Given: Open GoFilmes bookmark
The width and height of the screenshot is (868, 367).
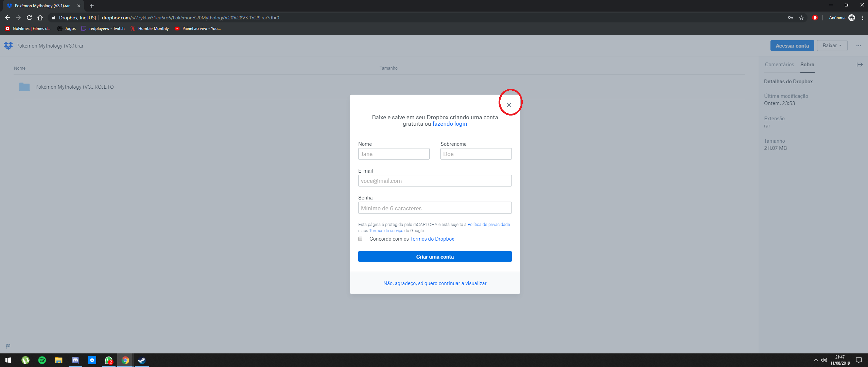Looking at the screenshot, I should point(28,29).
